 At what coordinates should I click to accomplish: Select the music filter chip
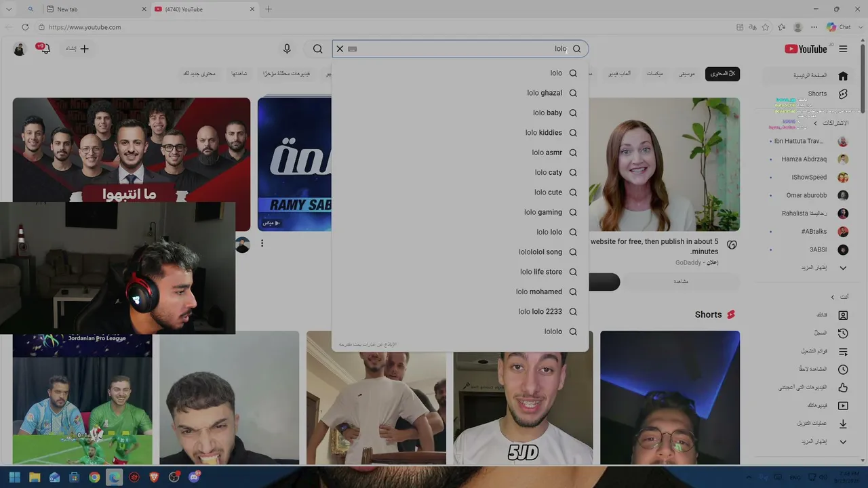[687, 73]
